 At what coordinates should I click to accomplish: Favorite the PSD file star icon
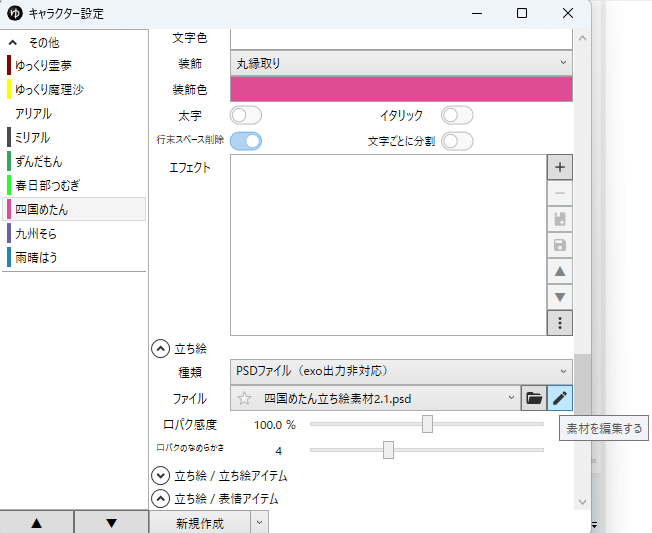point(244,398)
